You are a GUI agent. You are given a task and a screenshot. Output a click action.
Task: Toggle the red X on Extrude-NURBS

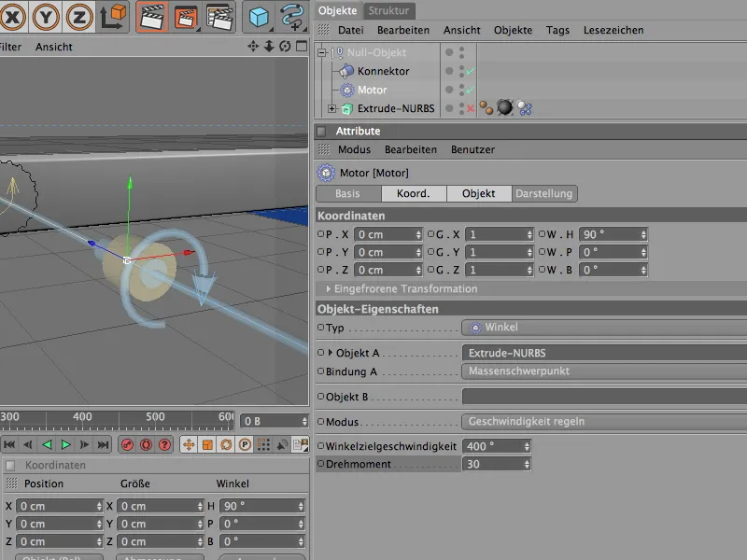click(470, 109)
